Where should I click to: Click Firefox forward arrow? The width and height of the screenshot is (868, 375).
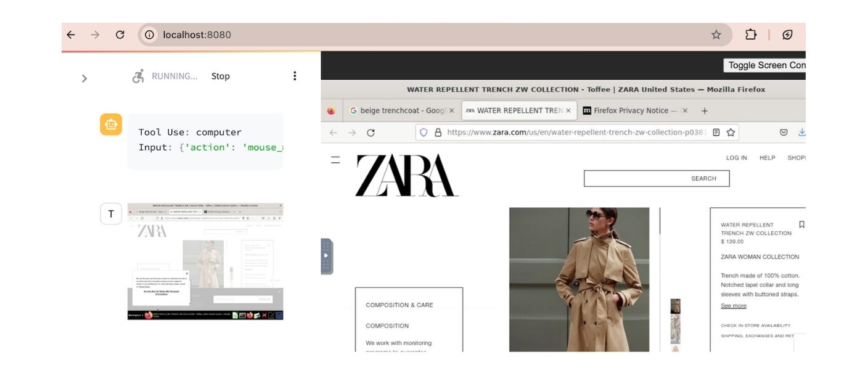point(352,133)
